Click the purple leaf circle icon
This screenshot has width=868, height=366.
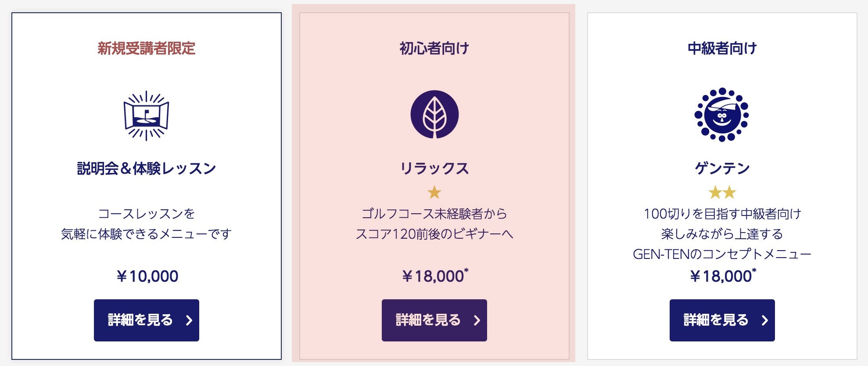point(434,115)
